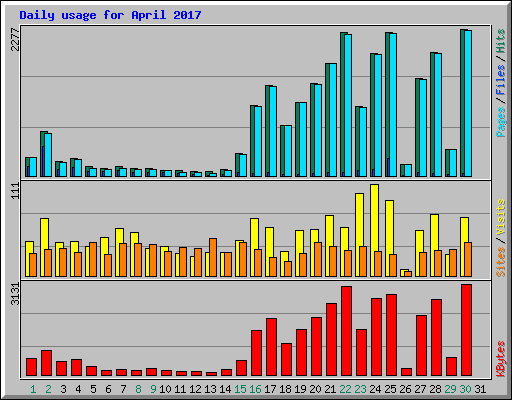
Task: Click the 'KBytes' legend label
Action: click(x=501, y=359)
